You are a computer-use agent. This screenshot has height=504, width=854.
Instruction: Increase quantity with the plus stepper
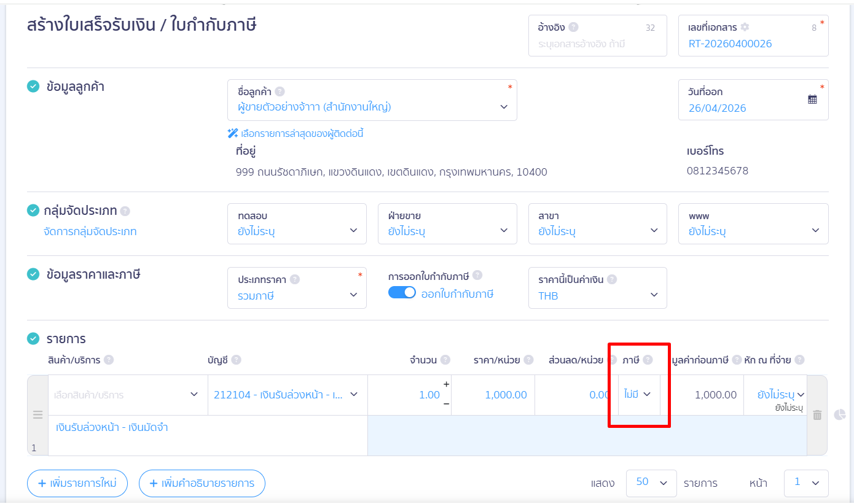[x=446, y=384]
